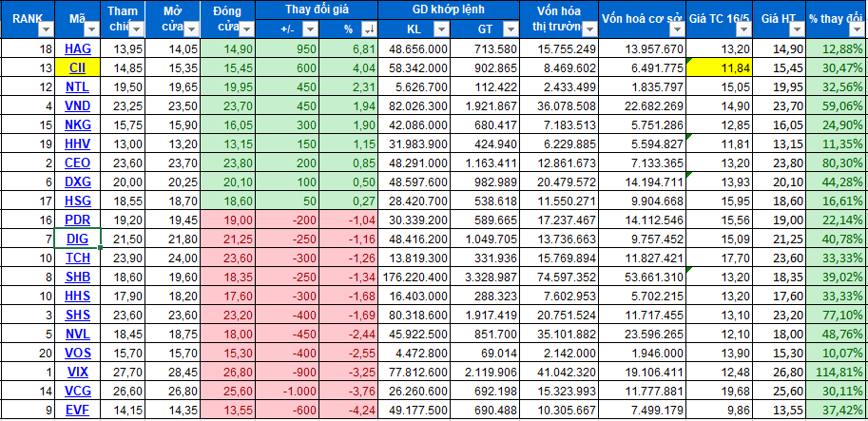This screenshot has width=868, height=421.
Task: Select the -1.000 change cell for VCG
Action: (x=288, y=392)
